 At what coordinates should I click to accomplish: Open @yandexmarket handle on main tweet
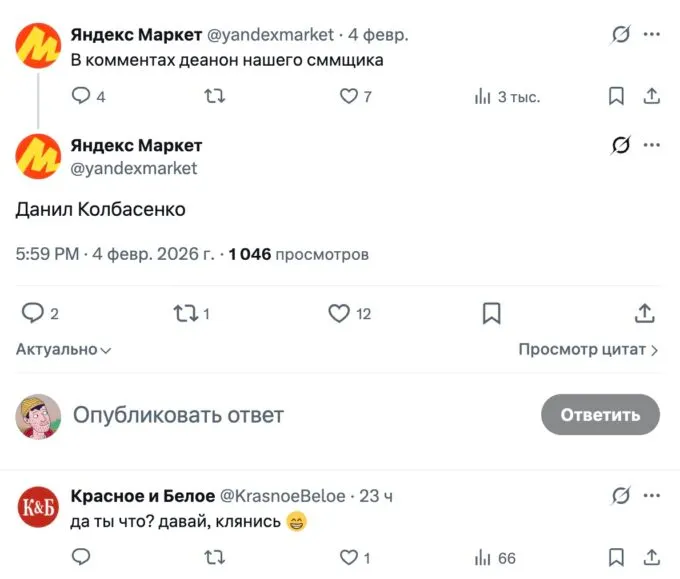point(134,168)
